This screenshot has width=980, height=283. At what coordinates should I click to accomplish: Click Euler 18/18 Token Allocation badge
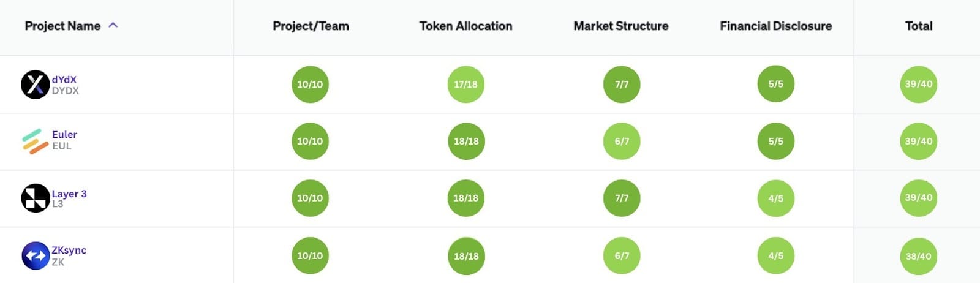[x=466, y=141]
